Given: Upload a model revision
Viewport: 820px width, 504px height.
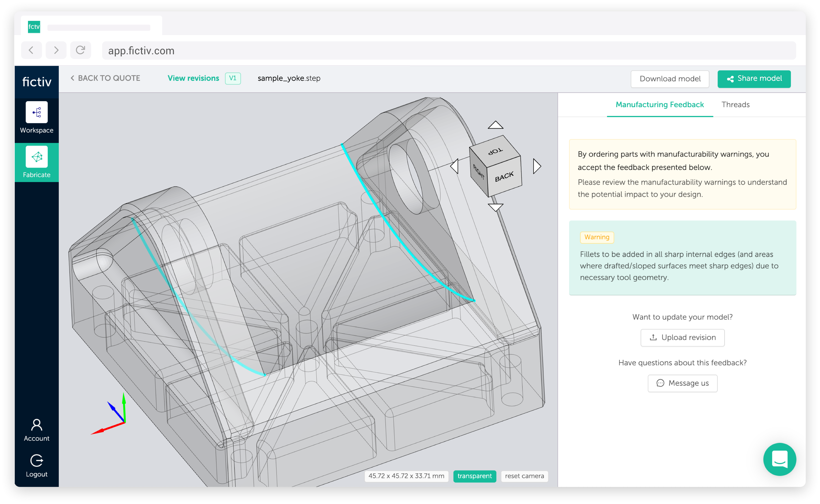Looking at the screenshot, I should pos(682,337).
